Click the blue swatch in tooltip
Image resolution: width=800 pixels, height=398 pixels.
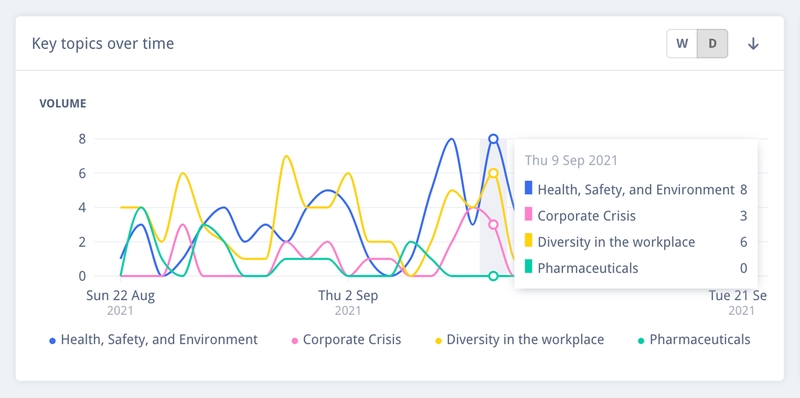click(529, 188)
